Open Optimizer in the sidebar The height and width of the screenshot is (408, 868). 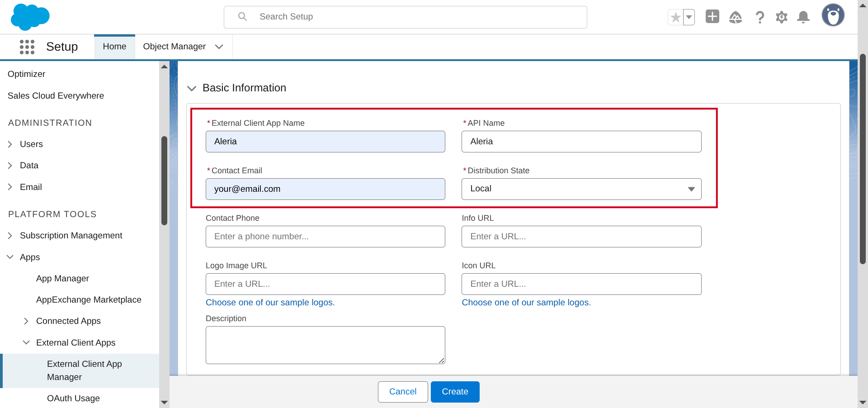pyautogui.click(x=27, y=74)
